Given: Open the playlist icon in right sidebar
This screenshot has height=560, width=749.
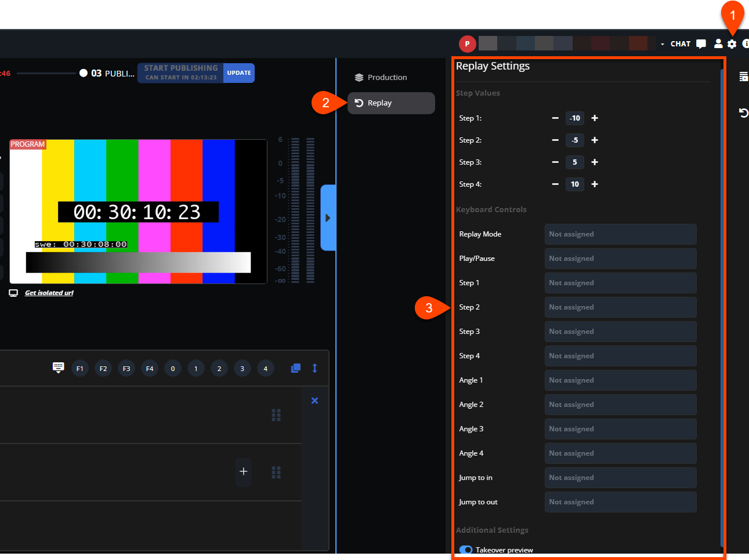Looking at the screenshot, I should point(743,77).
